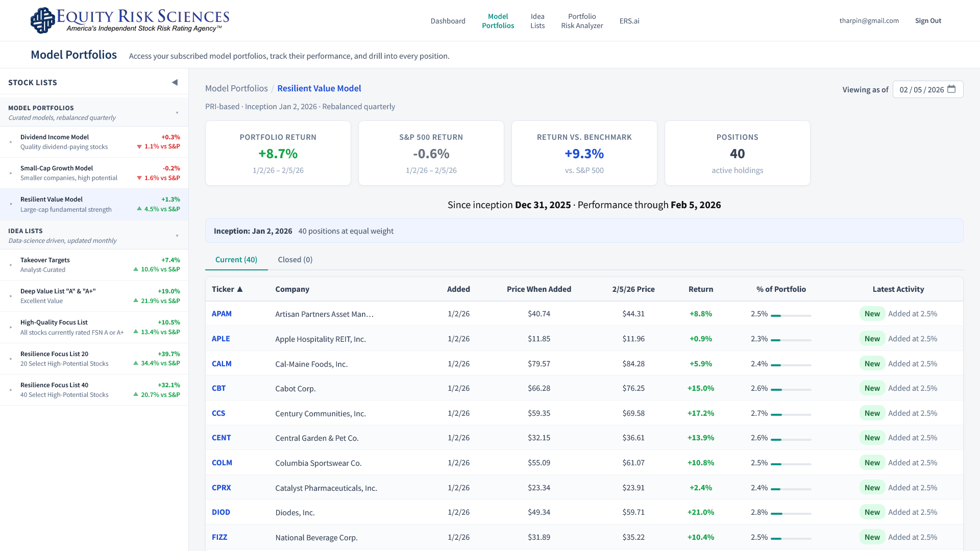Go to Idea Lists in navigation
980x551 pixels.
tap(537, 21)
